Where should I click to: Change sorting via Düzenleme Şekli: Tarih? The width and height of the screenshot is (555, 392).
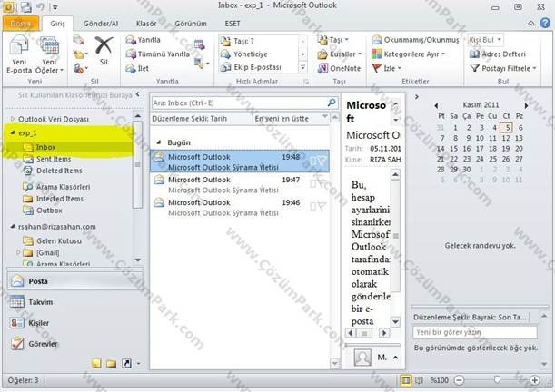coord(201,119)
